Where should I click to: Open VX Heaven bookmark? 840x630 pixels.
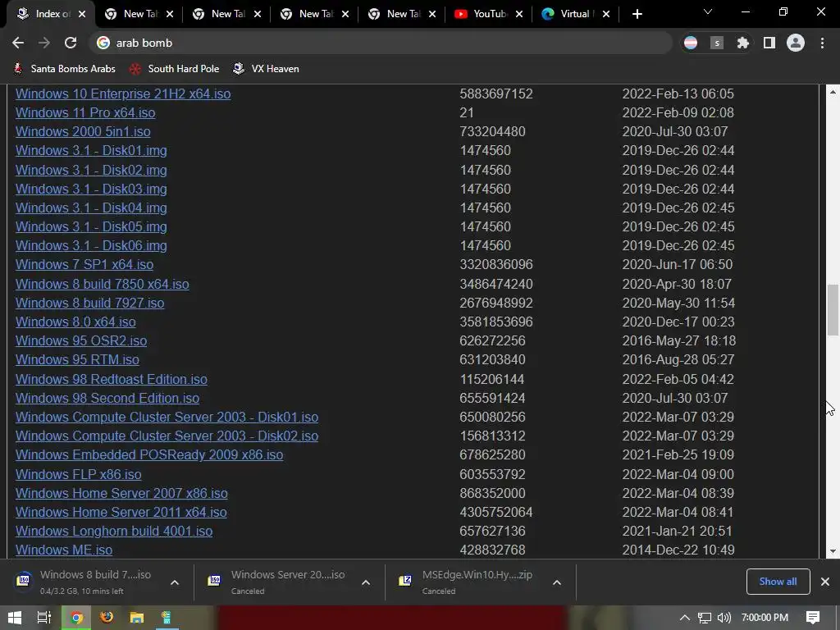(267, 69)
